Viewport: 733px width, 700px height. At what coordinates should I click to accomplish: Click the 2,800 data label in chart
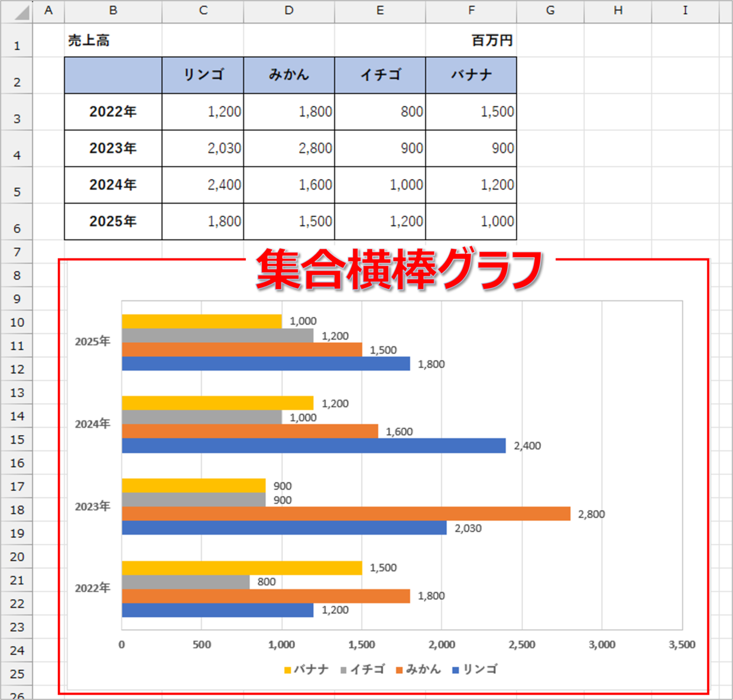click(x=591, y=514)
